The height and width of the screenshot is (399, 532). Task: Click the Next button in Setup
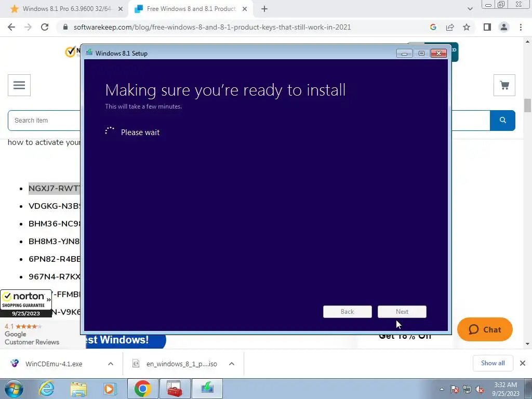(402, 312)
